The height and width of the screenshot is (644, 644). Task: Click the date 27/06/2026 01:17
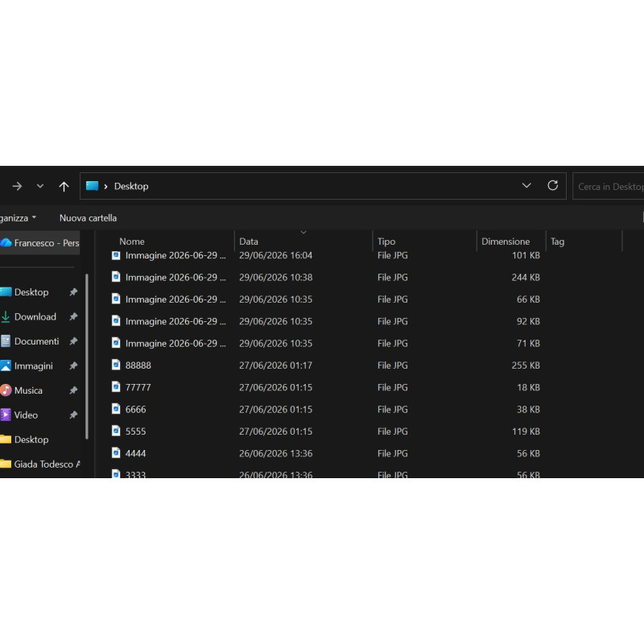coord(275,365)
